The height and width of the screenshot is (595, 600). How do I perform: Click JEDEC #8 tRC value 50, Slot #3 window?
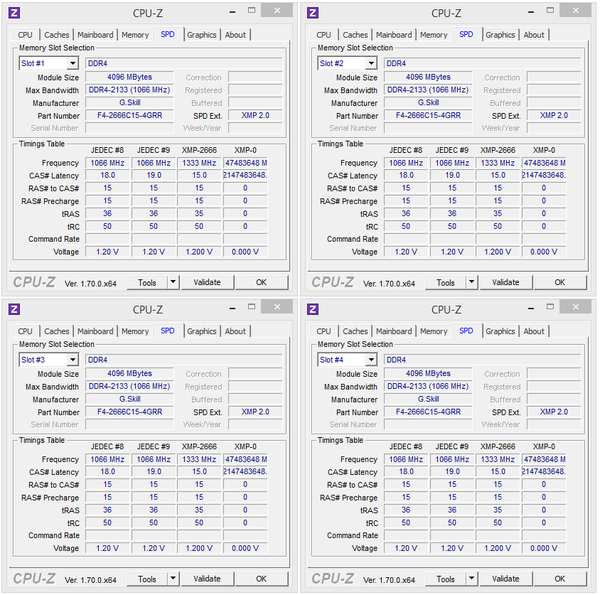[108, 523]
